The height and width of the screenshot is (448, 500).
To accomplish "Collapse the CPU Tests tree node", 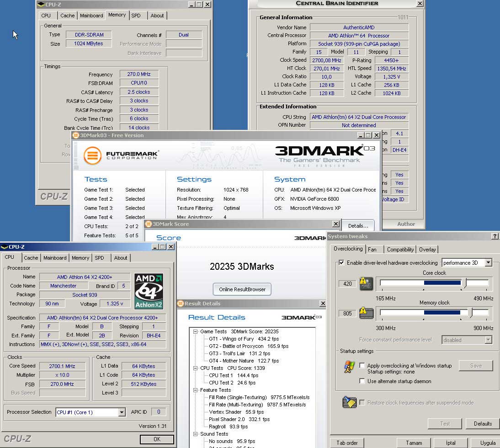I will tap(195, 368).
